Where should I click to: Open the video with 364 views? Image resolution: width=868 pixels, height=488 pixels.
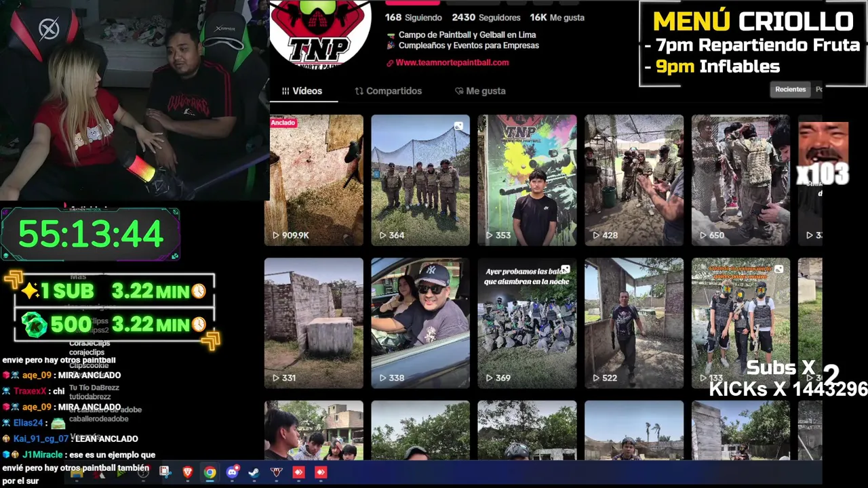(420, 180)
